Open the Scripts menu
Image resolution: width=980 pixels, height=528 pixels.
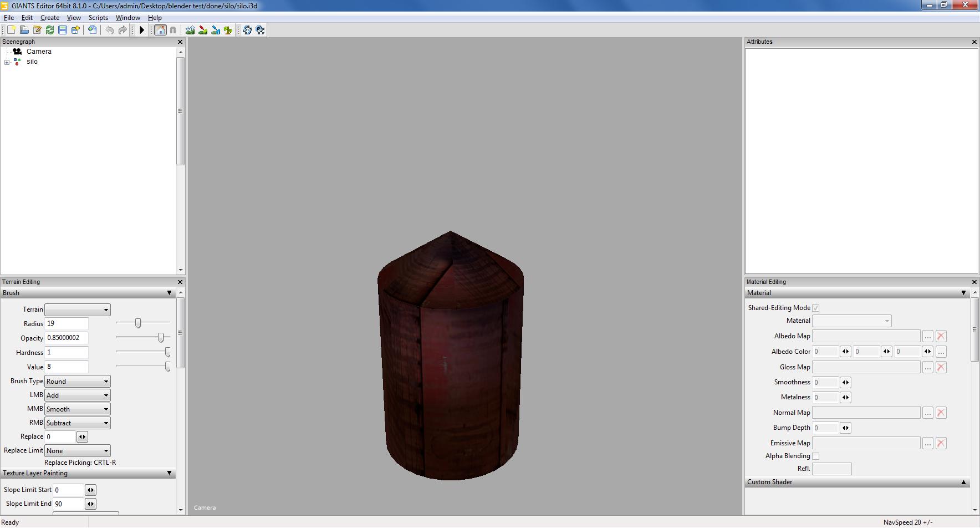[98, 18]
